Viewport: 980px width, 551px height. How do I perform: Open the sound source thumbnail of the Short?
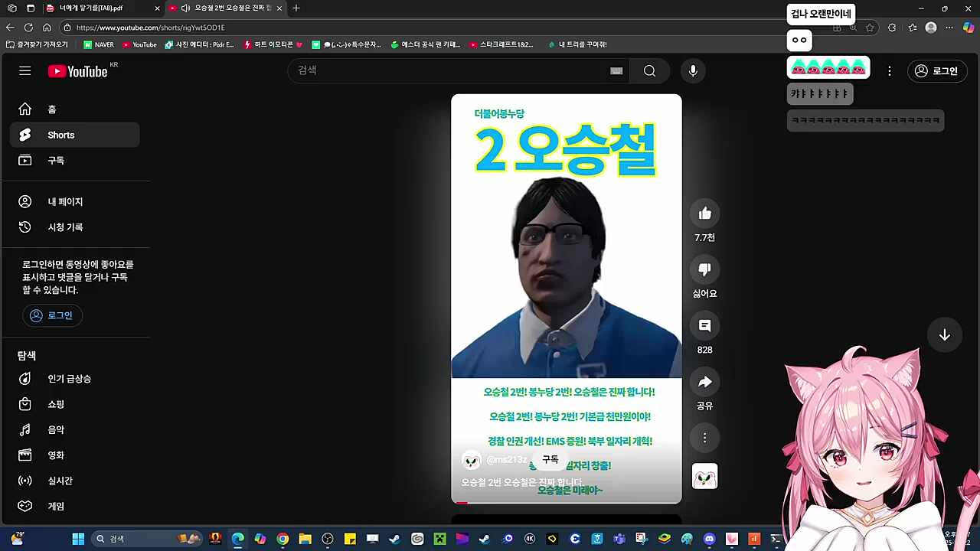[705, 477]
